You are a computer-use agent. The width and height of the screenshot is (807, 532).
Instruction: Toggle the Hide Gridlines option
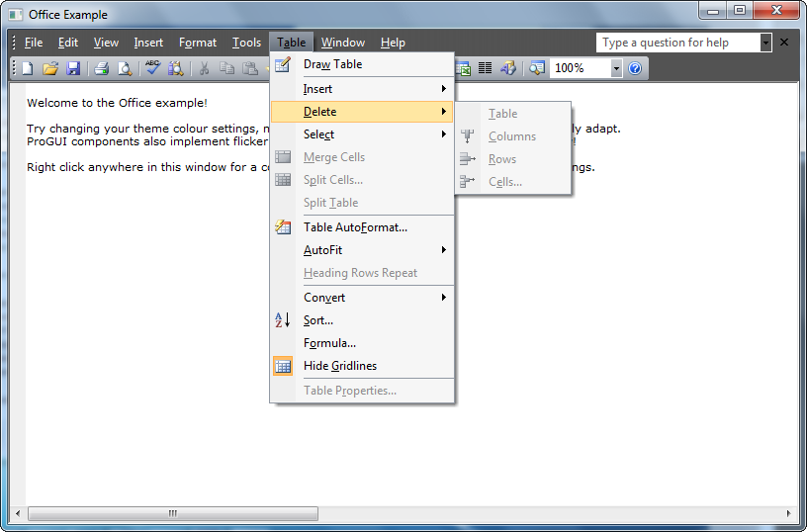coord(339,366)
